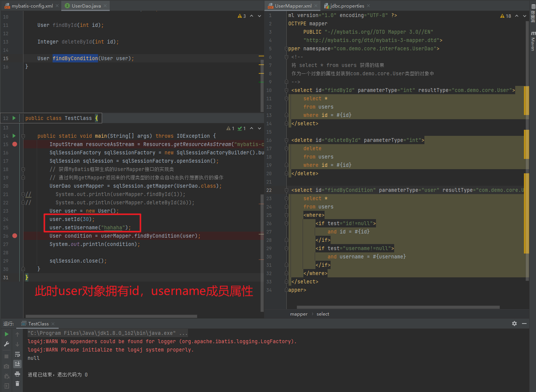Click the wrench icon in Run panel
The height and width of the screenshot is (392, 536).
point(6,344)
